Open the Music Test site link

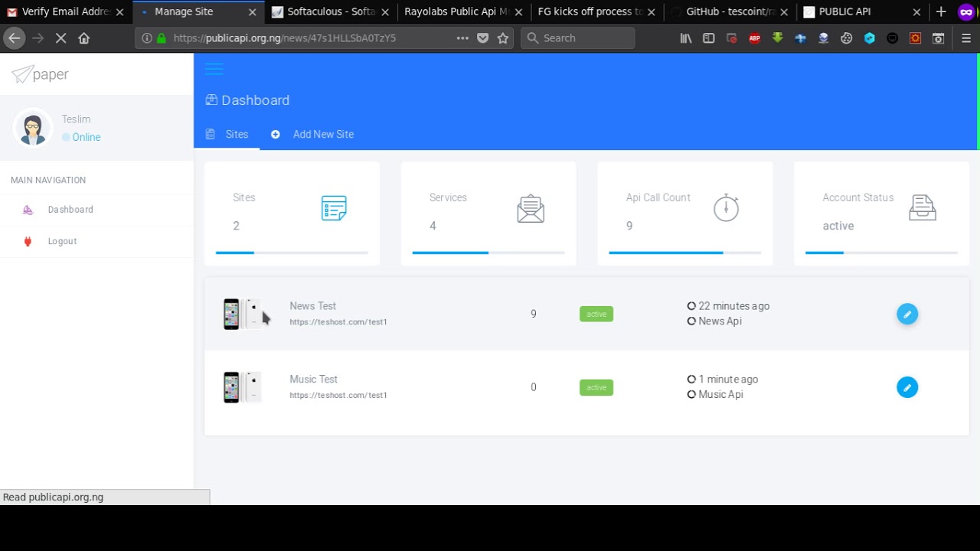[x=338, y=396]
